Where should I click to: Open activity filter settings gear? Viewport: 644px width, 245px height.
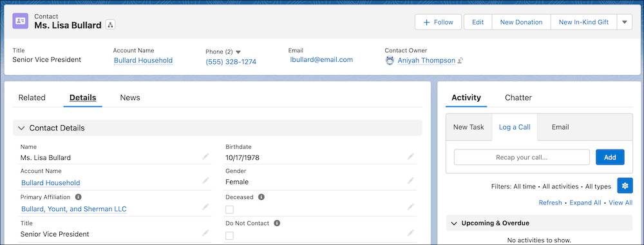(x=625, y=186)
